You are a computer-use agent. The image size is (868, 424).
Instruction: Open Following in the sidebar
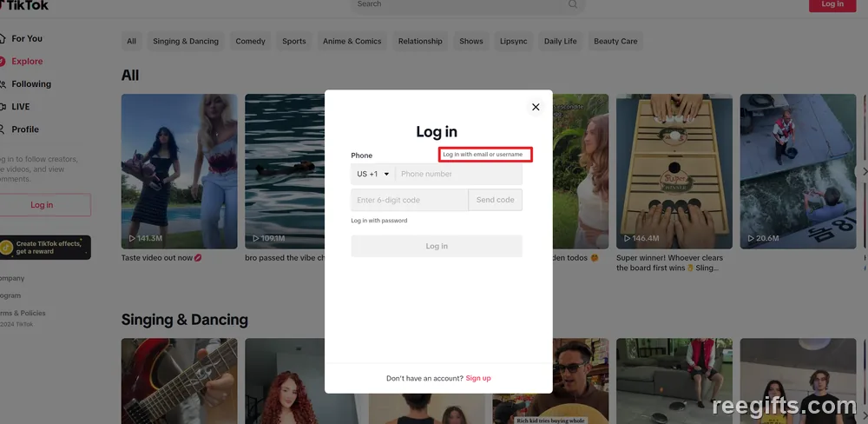tap(31, 84)
